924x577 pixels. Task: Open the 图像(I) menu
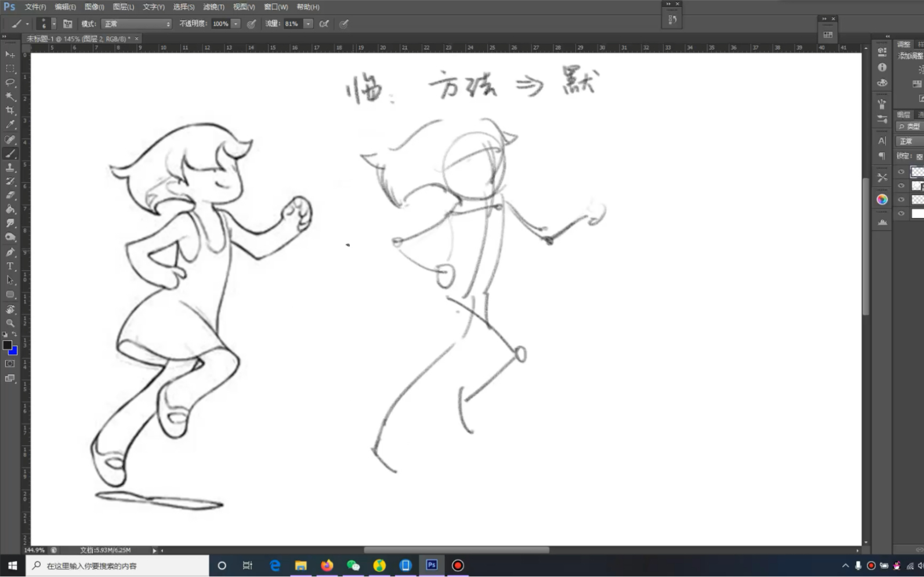tap(94, 7)
